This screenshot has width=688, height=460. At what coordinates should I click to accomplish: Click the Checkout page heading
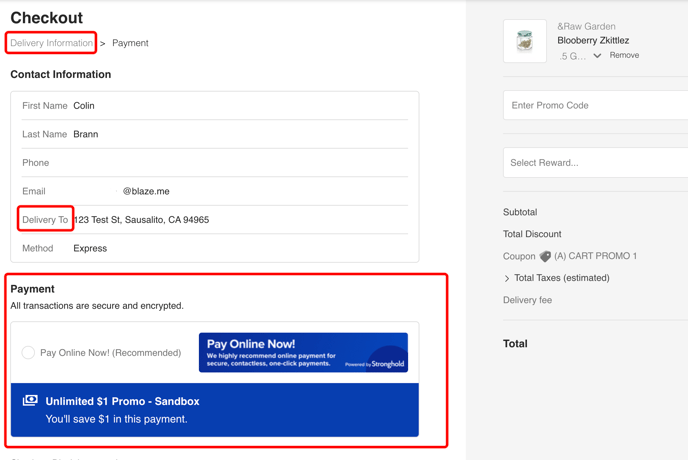tap(47, 18)
